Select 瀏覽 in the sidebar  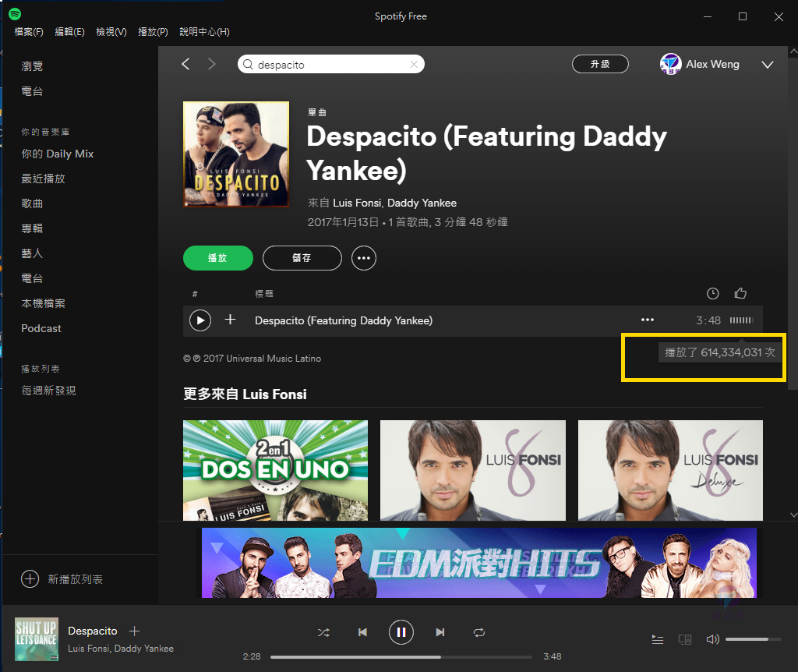(32, 66)
